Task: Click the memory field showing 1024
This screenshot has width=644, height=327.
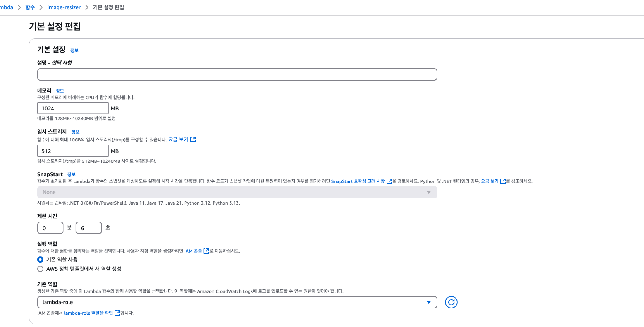Action: coord(73,108)
